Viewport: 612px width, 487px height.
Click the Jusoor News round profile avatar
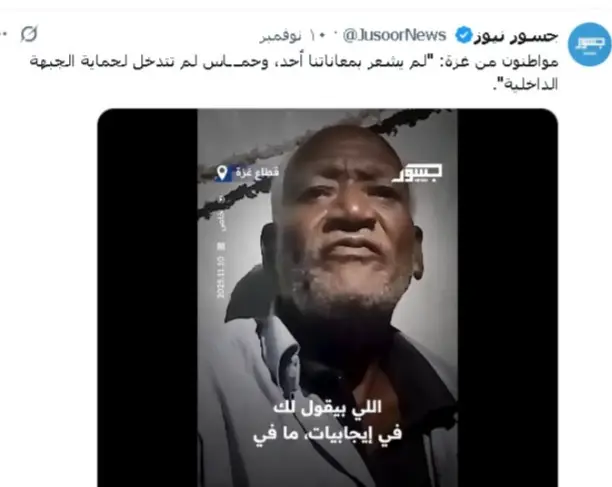590,44
